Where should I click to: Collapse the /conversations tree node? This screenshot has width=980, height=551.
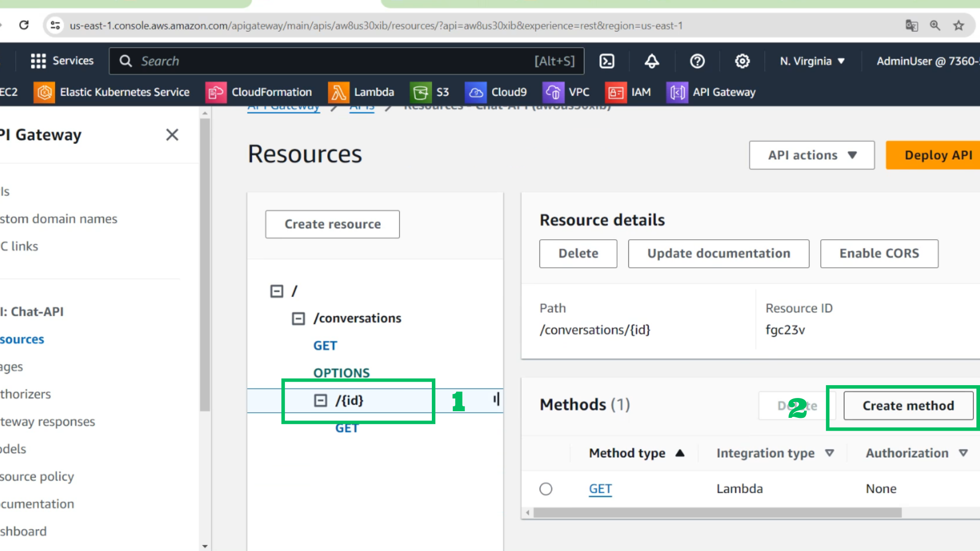point(299,319)
